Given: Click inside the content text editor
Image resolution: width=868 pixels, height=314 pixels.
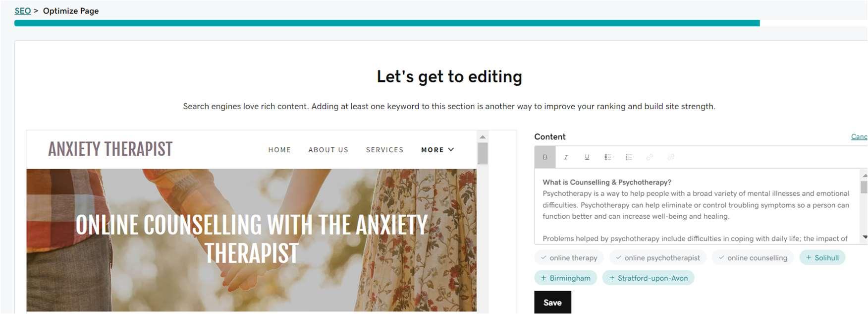Looking at the screenshot, I should [x=697, y=206].
